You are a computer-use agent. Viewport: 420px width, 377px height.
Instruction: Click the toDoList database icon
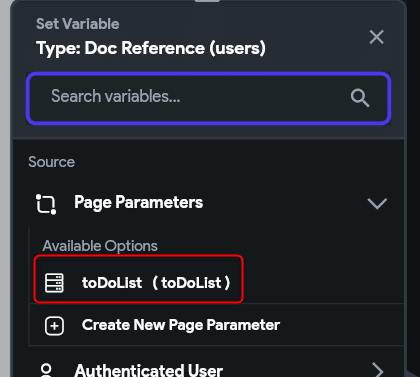[54, 283]
